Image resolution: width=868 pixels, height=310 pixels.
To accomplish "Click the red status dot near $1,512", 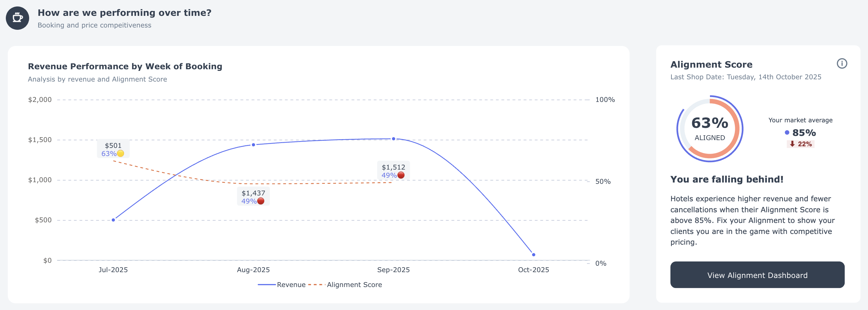I will 401,175.
